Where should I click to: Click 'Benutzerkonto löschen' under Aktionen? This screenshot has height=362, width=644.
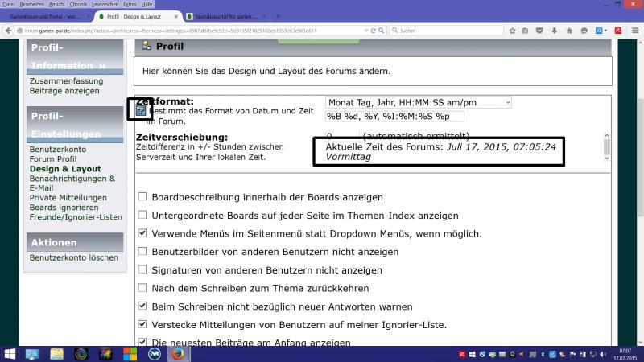(x=73, y=258)
